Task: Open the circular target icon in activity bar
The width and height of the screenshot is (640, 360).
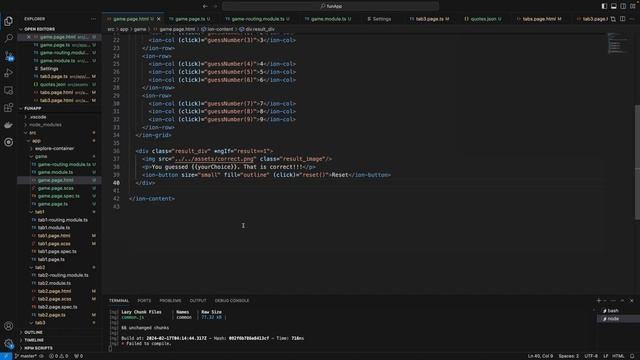Action: coord(9,142)
